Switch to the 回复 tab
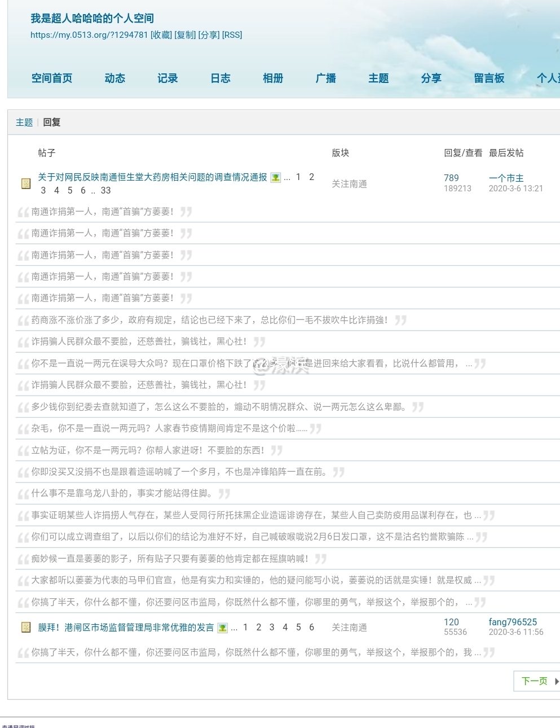 pos(51,122)
